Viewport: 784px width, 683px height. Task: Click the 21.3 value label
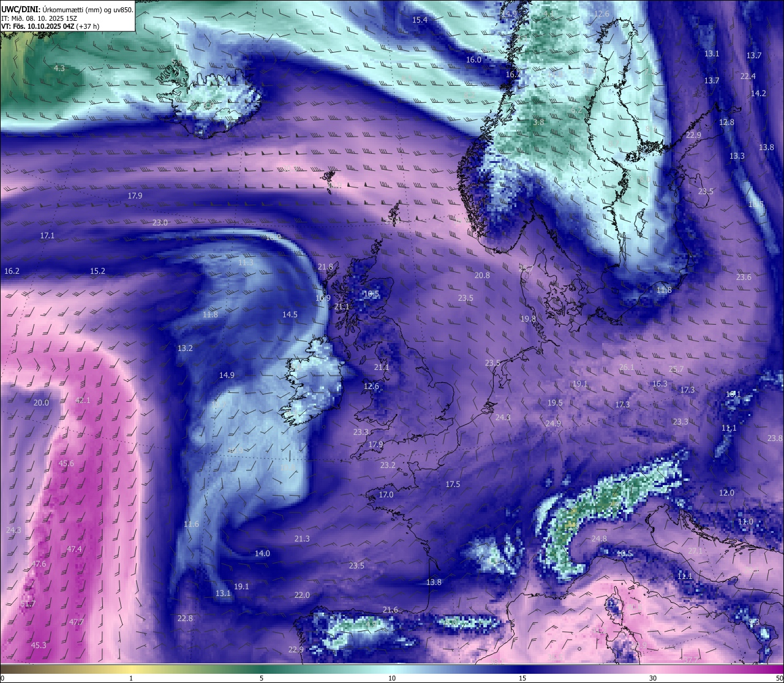pyautogui.click(x=302, y=538)
